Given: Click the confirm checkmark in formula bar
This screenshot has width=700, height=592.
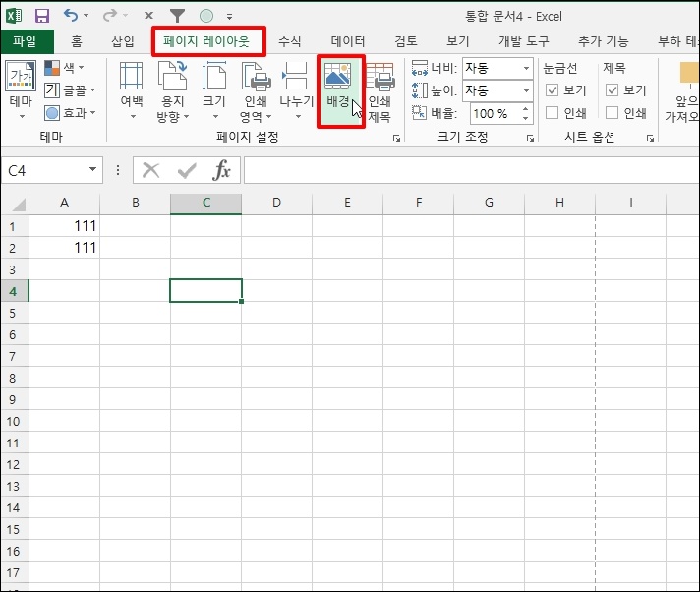Looking at the screenshot, I should [187, 170].
